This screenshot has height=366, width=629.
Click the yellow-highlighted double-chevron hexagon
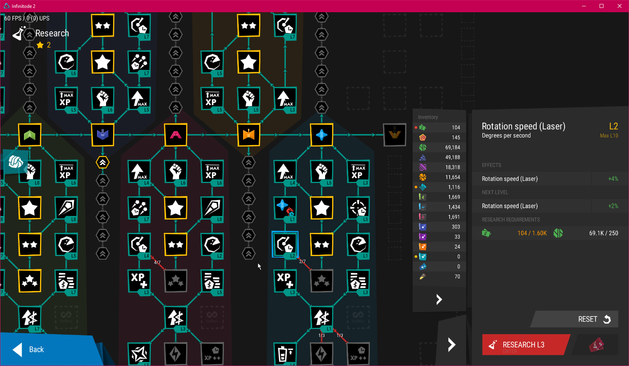pyautogui.click(x=103, y=163)
